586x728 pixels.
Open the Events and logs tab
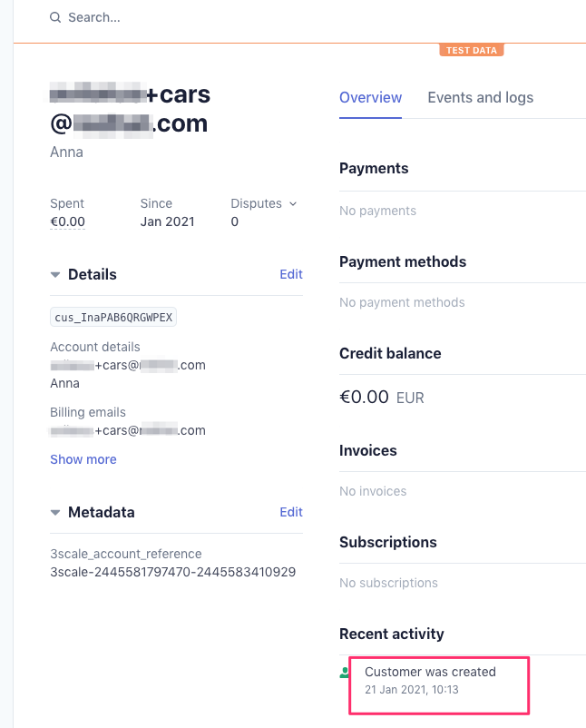(x=480, y=97)
